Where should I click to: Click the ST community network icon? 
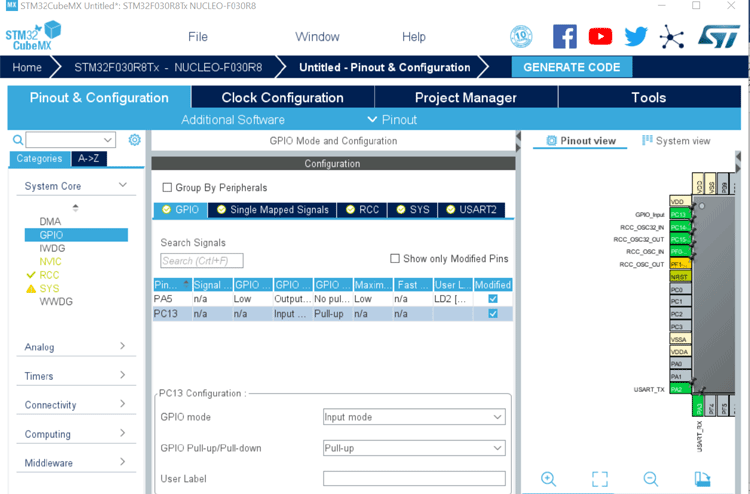click(673, 37)
